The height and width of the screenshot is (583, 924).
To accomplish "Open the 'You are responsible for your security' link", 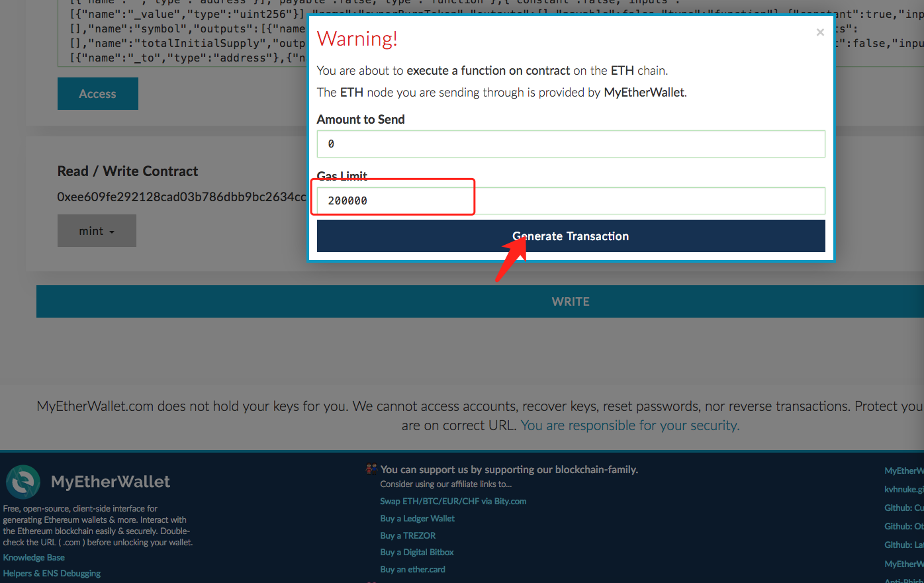I will point(630,426).
